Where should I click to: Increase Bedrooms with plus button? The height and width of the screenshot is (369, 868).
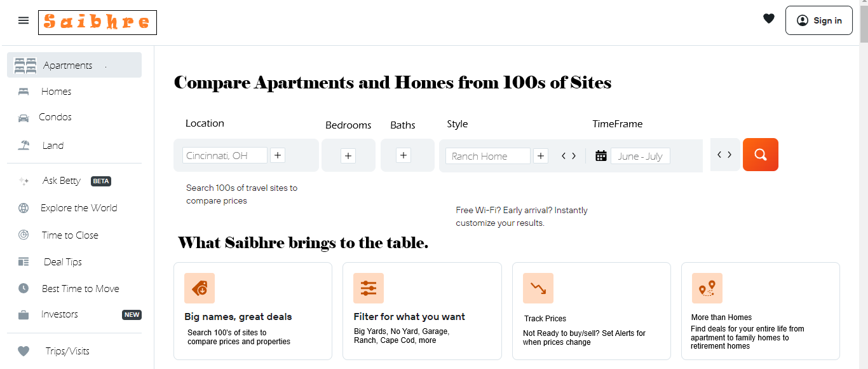pyautogui.click(x=348, y=156)
